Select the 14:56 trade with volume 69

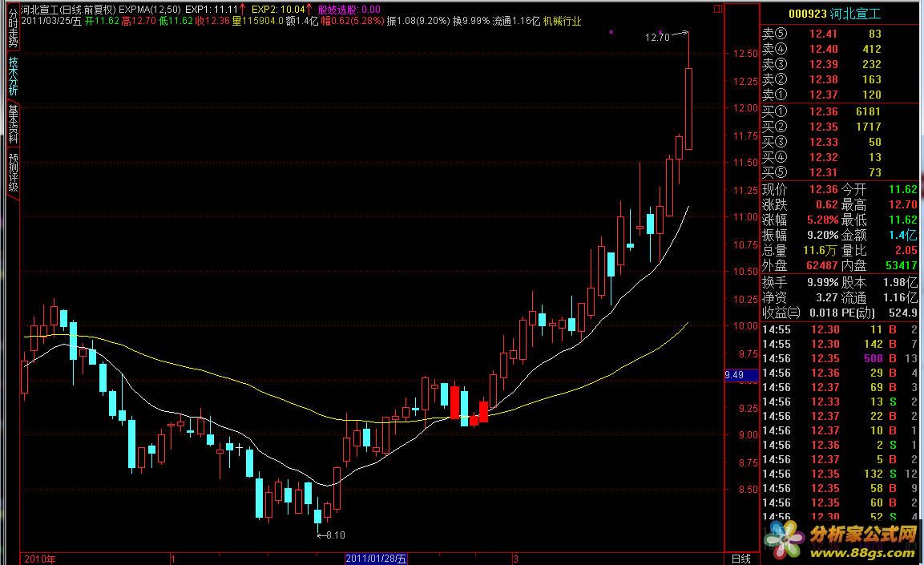pyautogui.click(x=839, y=387)
